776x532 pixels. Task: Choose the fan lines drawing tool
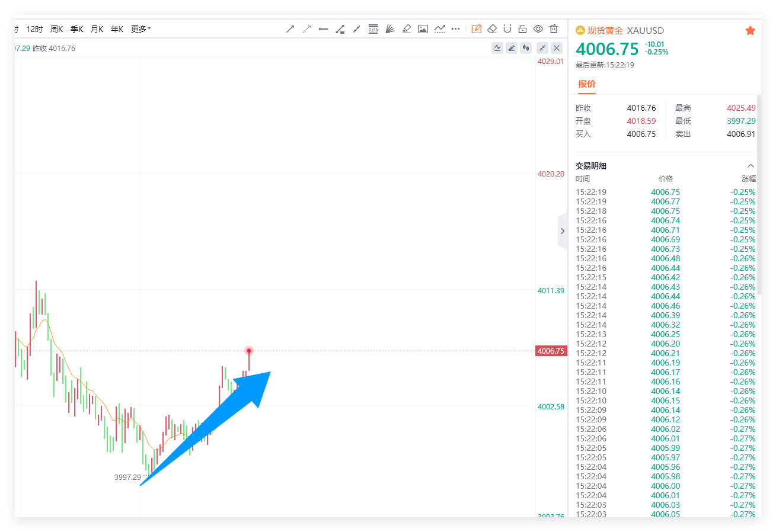[x=389, y=28]
